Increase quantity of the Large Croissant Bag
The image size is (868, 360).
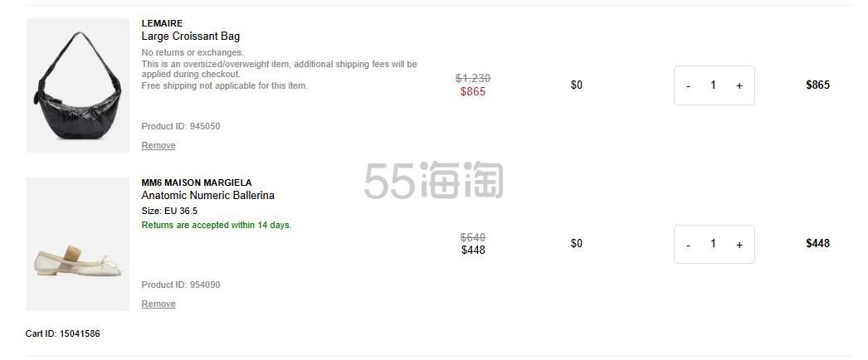(x=739, y=85)
